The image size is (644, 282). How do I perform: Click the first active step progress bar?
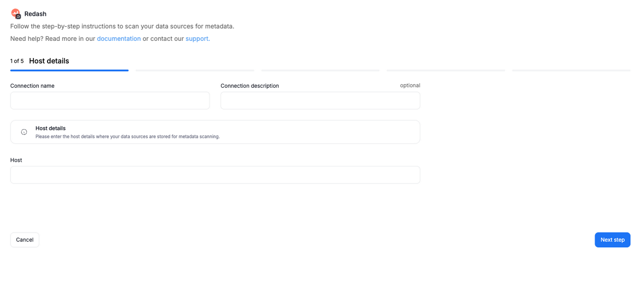tap(69, 71)
